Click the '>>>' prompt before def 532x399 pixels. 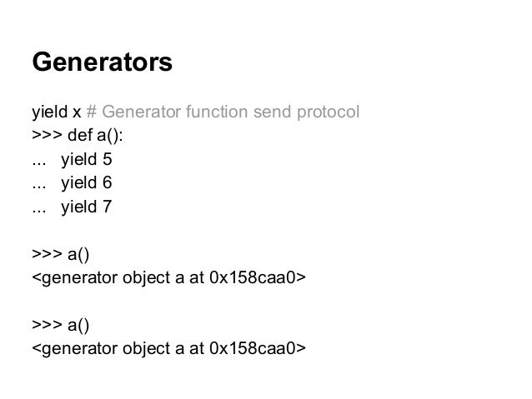[48, 135]
